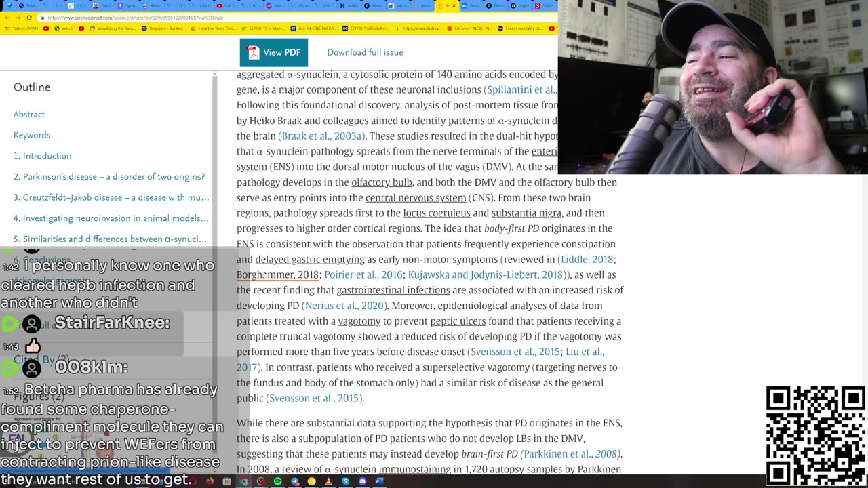Click the 'vagotomy' underlined topic link
Screen dimensions: 868x488
(359, 321)
